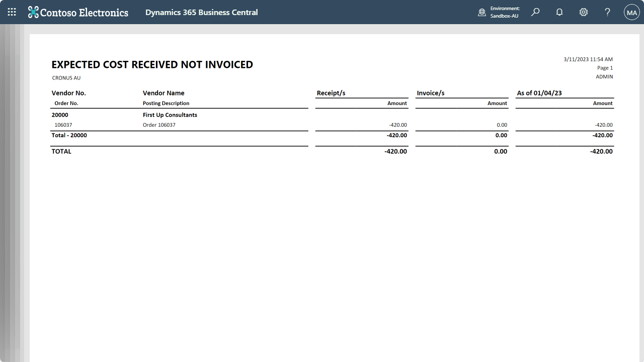Select vendor number 20000
Viewport: 644px width, 362px height.
click(x=60, y=115)
